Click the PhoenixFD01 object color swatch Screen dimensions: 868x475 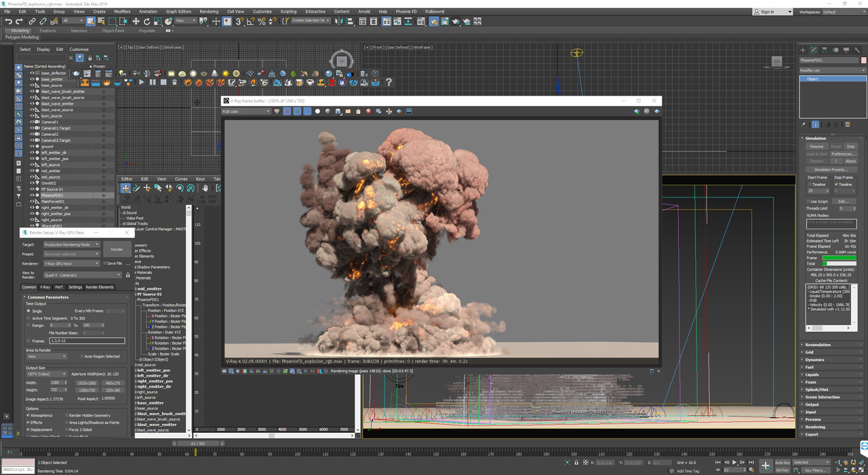(863, 60)
